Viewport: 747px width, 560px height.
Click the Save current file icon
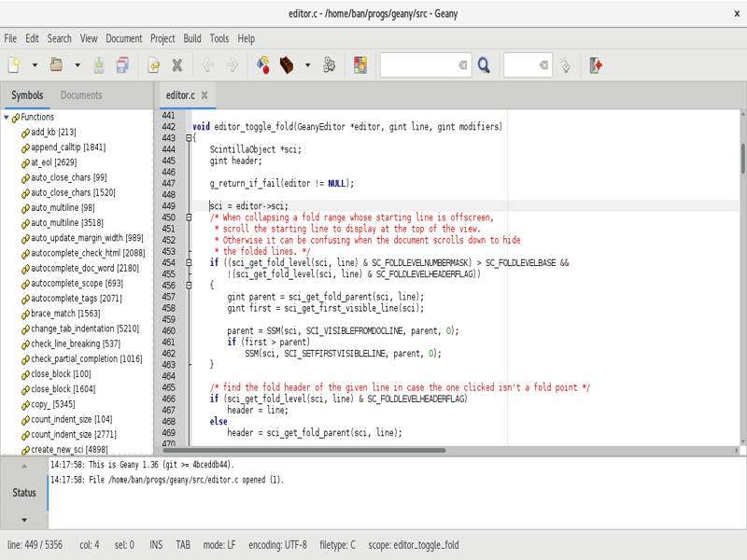click(x=100, y=65)
